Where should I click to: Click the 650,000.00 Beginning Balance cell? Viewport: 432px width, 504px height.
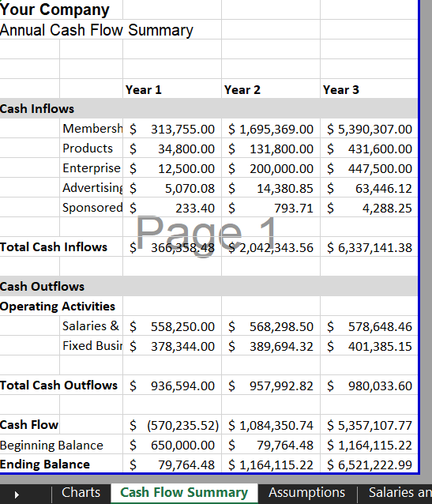tap(172, 445)
